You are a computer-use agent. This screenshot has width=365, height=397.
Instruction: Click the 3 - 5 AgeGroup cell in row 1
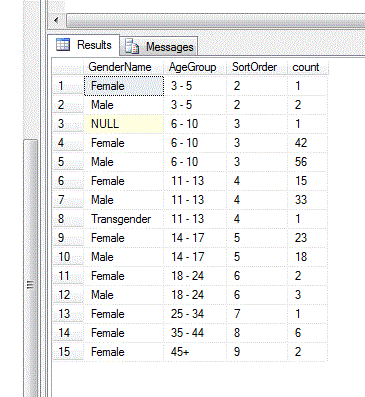click(195, 86)
